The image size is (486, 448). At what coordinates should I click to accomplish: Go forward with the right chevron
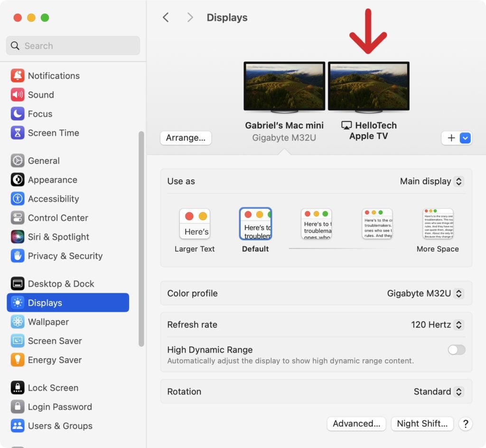tap(190, 18)
